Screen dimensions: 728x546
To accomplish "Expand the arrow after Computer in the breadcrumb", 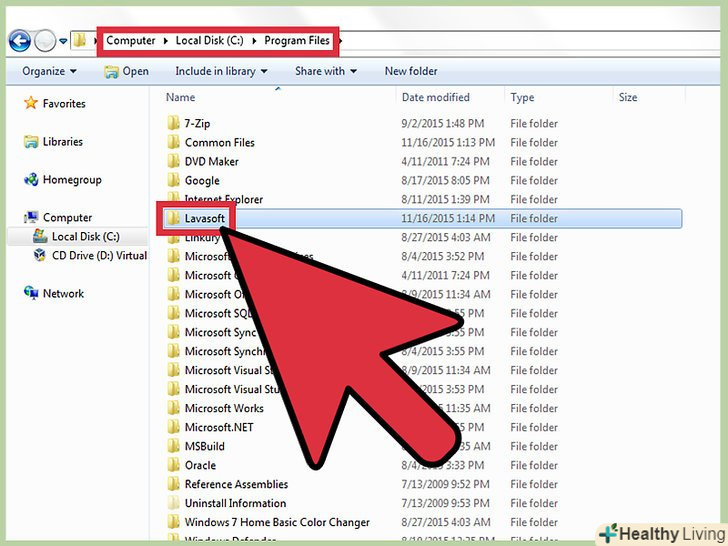I will point(165,41).
